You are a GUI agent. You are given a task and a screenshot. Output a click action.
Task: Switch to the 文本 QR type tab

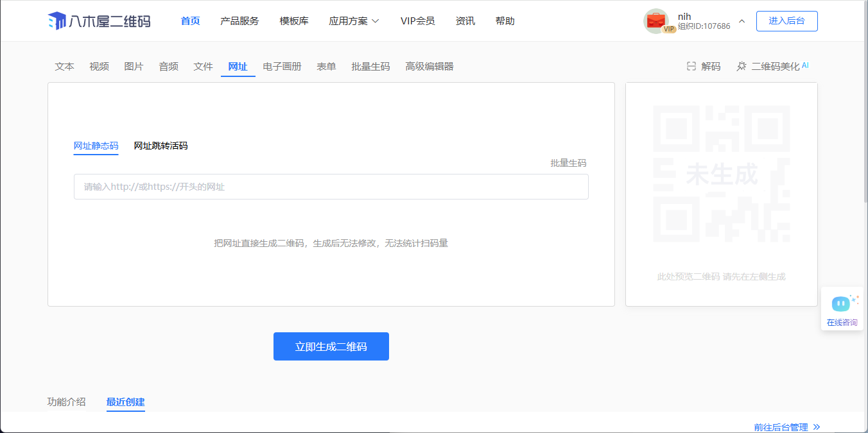(64, 66)
